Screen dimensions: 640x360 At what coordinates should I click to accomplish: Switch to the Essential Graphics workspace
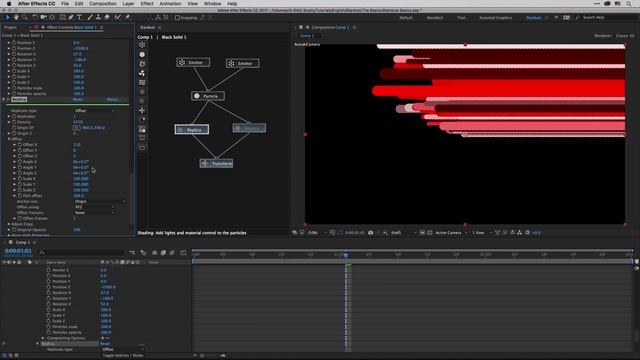(x=496, y=18)
